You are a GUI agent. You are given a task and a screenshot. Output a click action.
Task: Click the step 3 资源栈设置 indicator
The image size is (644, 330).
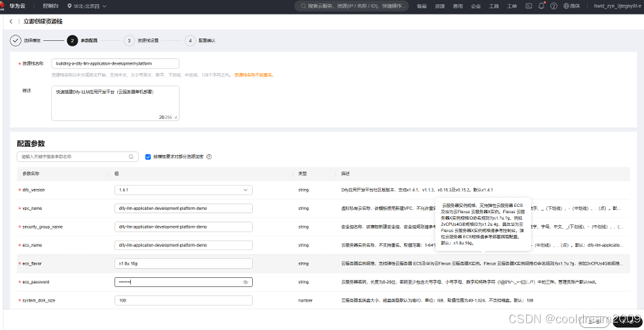point(141,41)
